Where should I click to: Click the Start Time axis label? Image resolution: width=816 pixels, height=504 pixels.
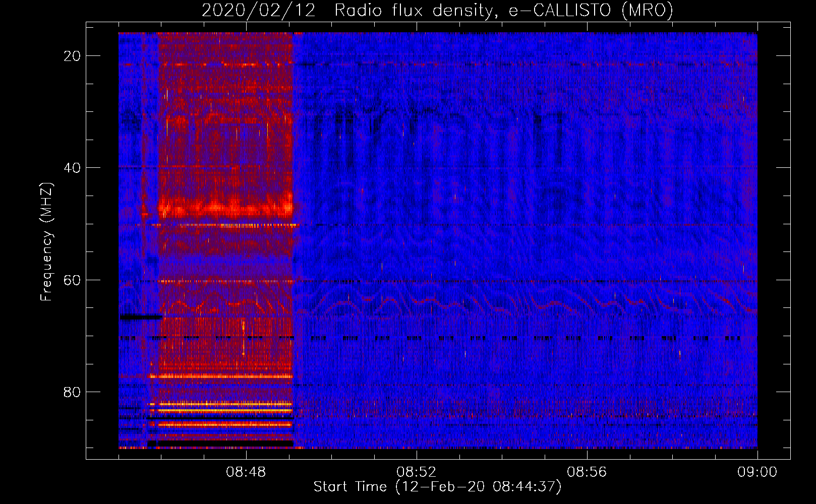[x=437, y=487]
